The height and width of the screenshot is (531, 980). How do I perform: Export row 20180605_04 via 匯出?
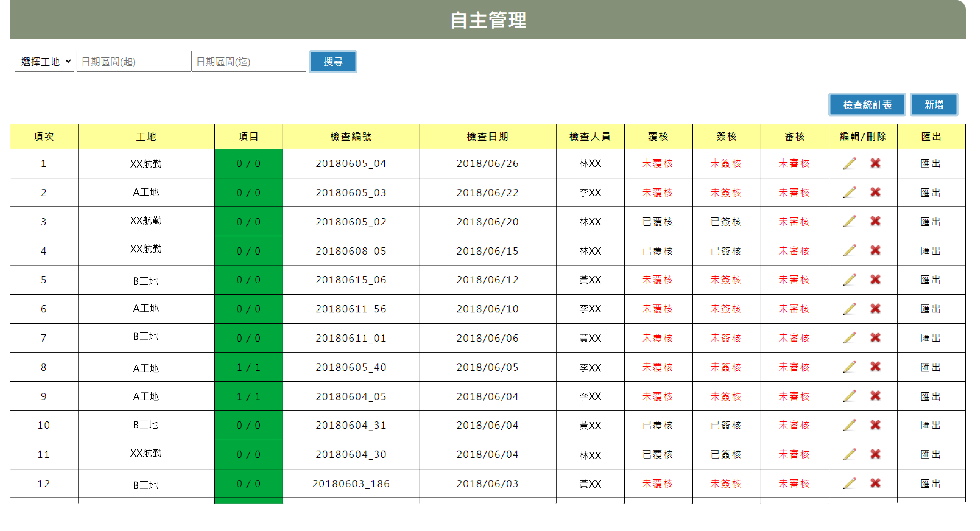pyautogui.click(x=931, y=164)
